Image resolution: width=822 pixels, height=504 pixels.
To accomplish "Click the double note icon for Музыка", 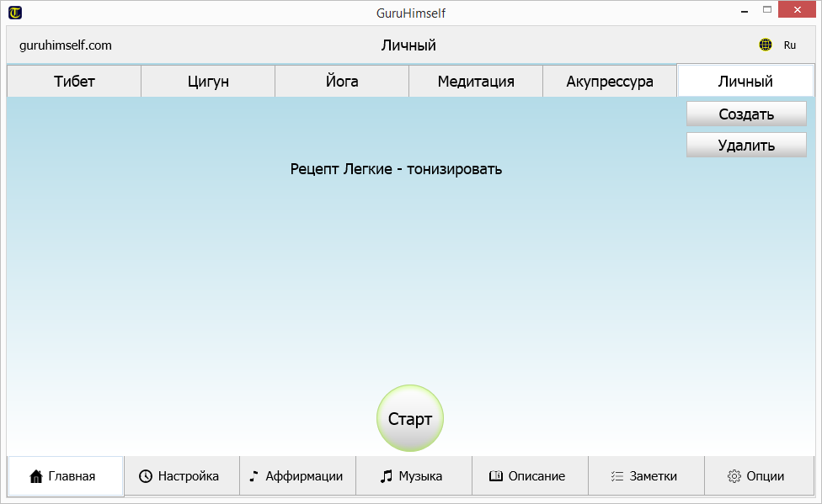I will coord(387,476).
